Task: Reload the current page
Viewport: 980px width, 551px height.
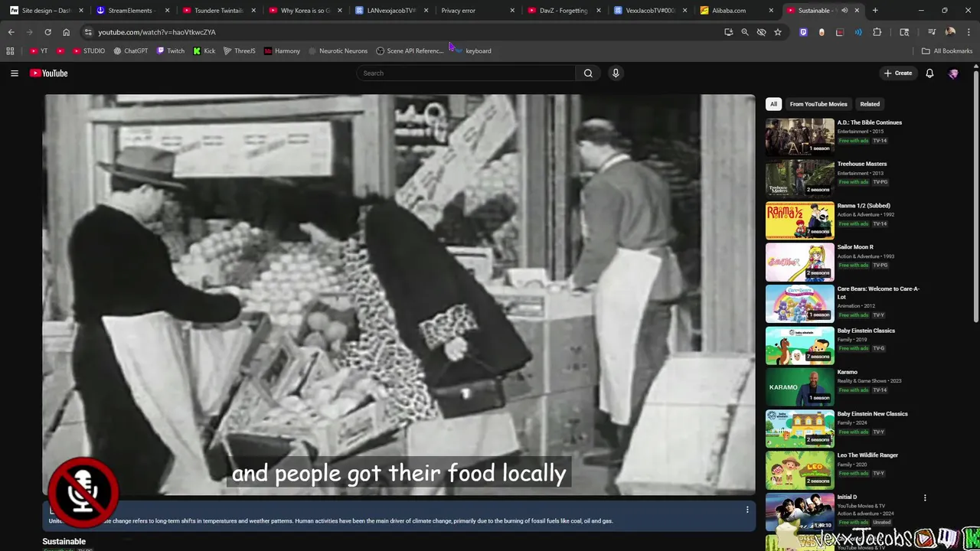Action: [x=47, y=32]
